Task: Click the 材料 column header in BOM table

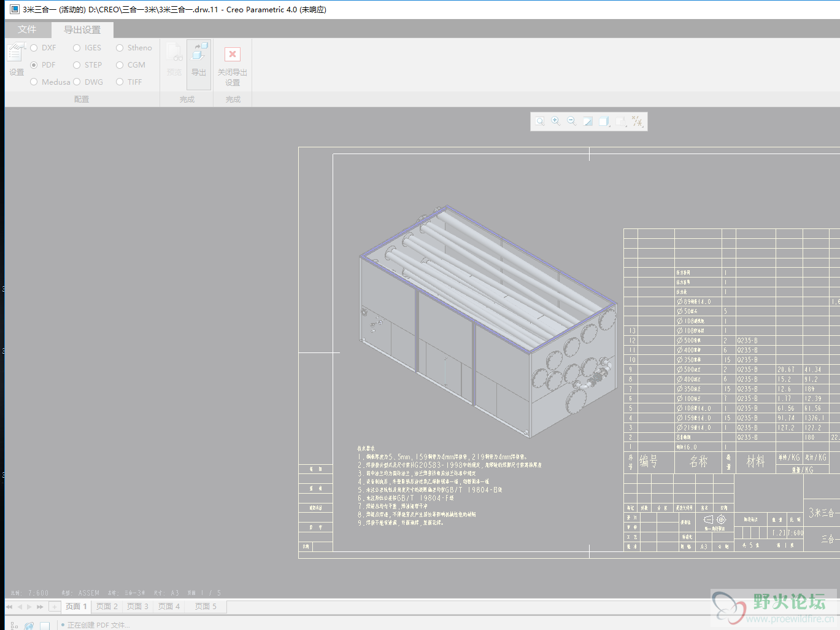Action: 755,461
